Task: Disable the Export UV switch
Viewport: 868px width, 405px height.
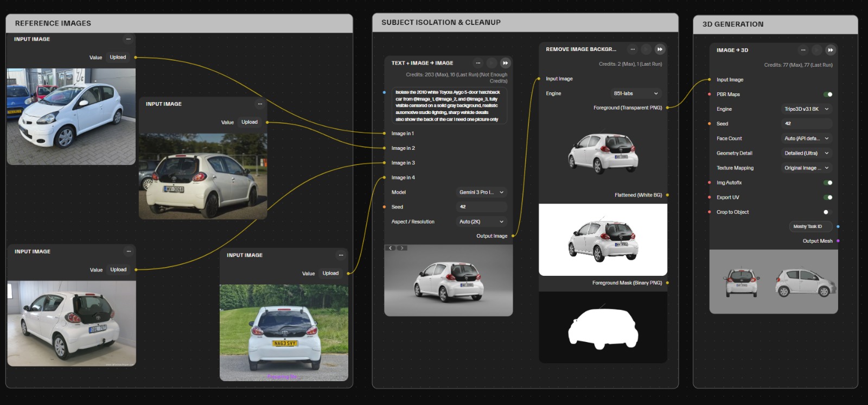Action: [828, 198]
